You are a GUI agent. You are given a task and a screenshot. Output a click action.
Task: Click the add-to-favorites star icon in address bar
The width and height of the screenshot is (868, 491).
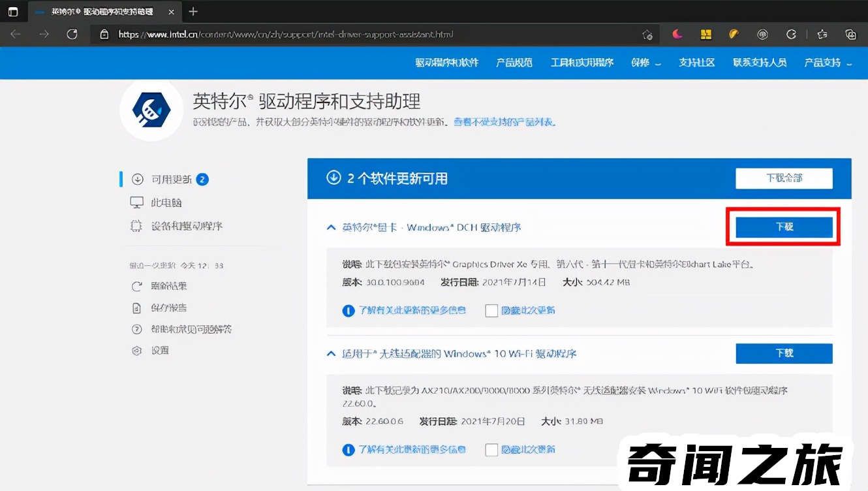pos(647,35)
